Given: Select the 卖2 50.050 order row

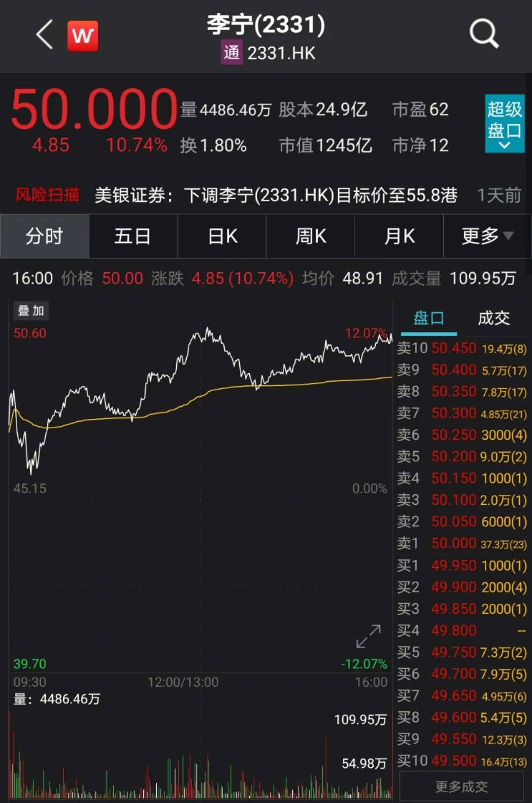Looking at the screenshot, I should (x=462, y=522).
